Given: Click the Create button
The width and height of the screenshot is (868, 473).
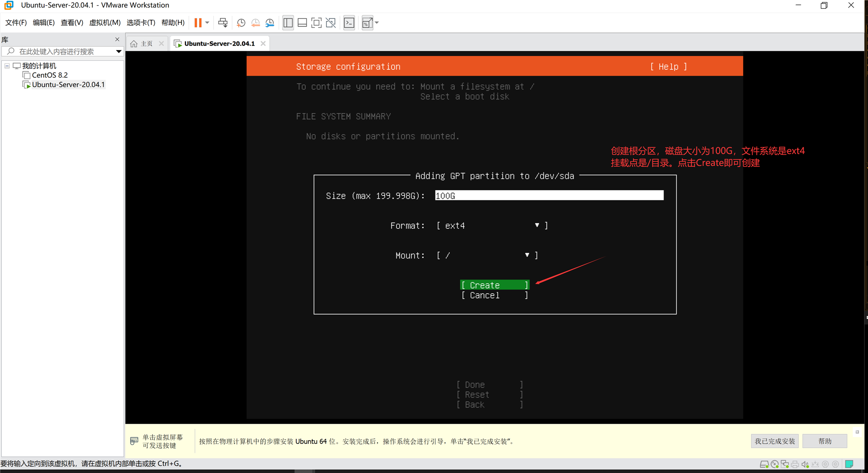Looking at the screenshot, I should pyautogui.click(x=494, y=285).
